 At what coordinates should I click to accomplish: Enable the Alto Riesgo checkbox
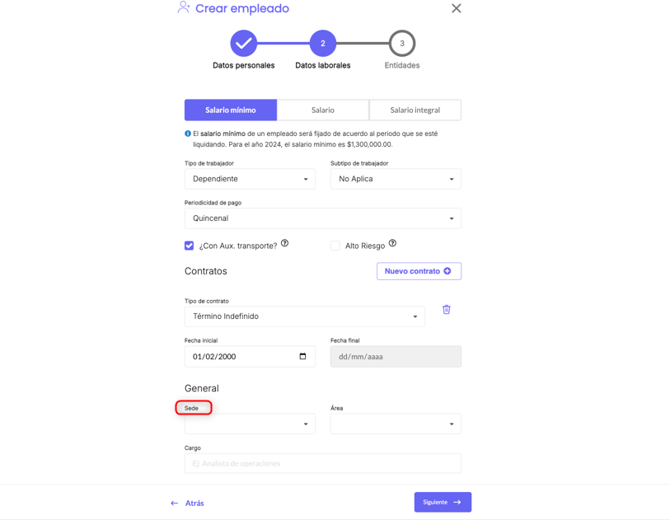tap(335, 245)
